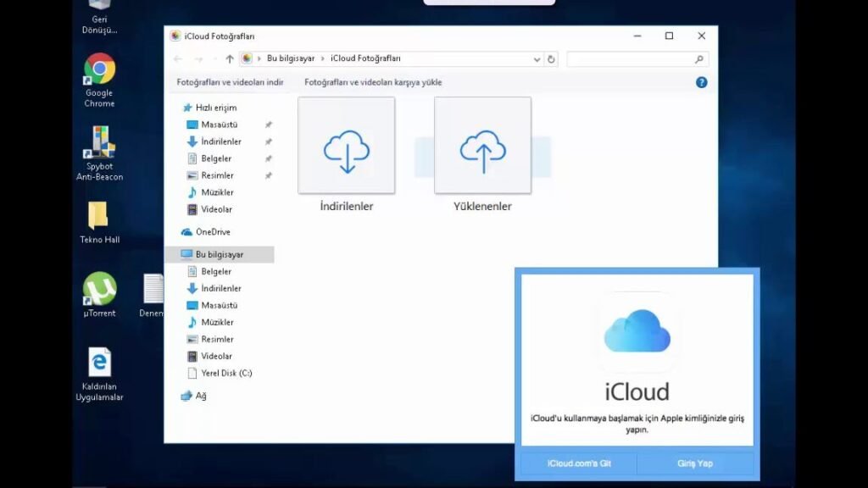868x488 pixels.
Task: Open Google Chrome from the desktop
Action: click(100, 80)
